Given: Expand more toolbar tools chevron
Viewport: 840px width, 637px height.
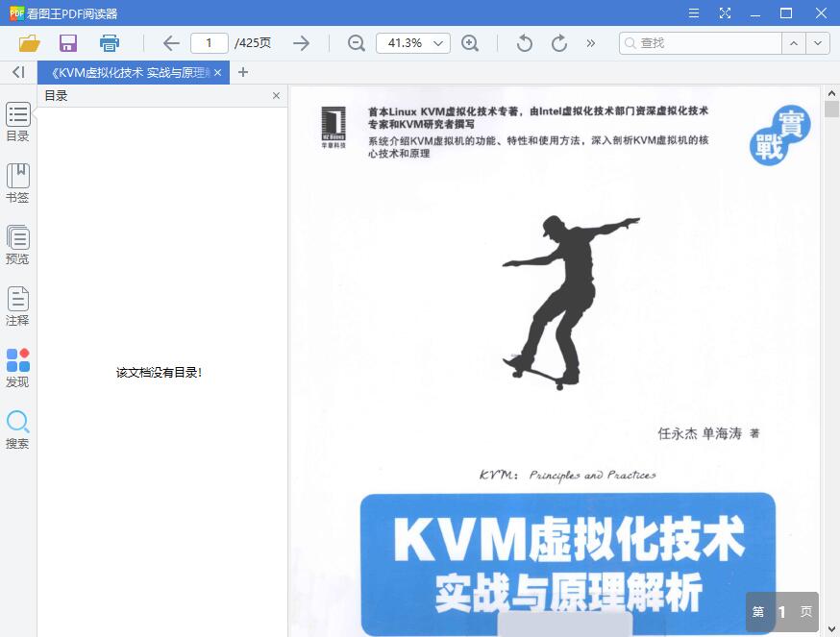Looking at the screenshot, I should (591, 43).
